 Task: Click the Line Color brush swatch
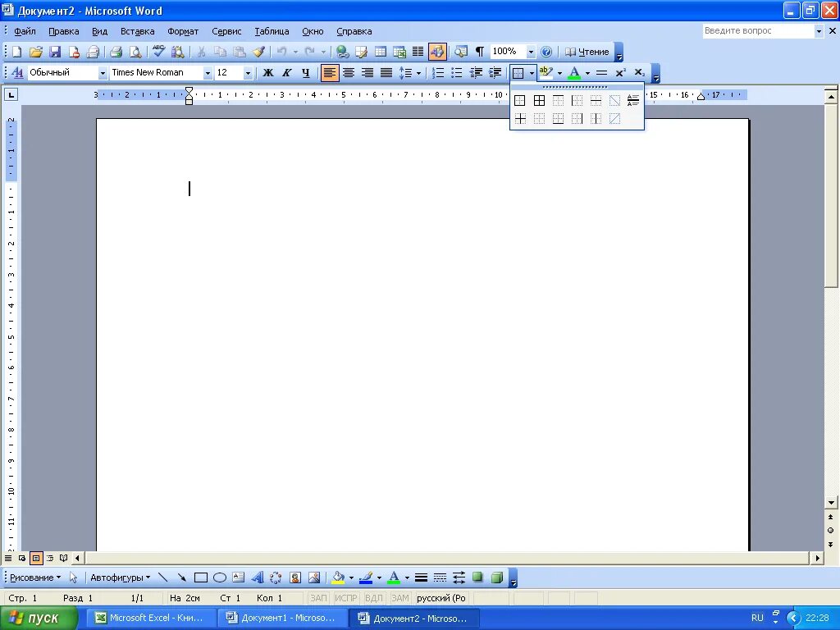point(366,577)
